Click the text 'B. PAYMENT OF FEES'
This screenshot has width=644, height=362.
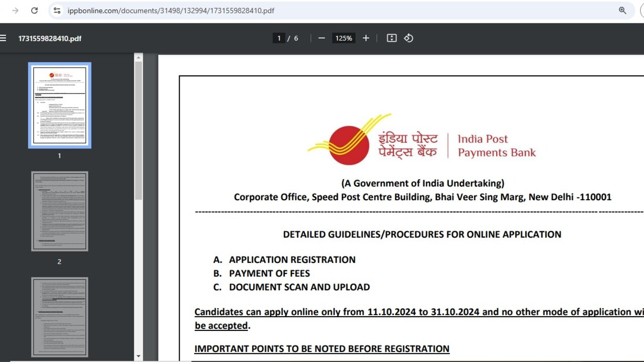point(262,274)
